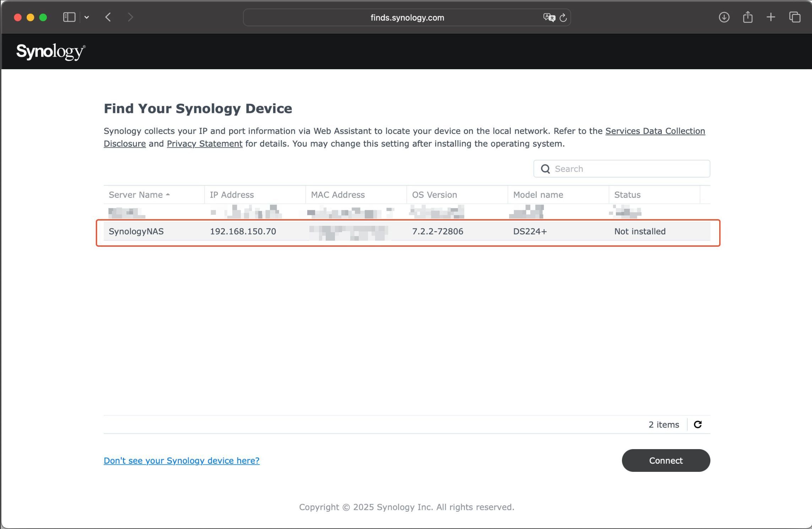Click into the Search input field

point(629,169)
